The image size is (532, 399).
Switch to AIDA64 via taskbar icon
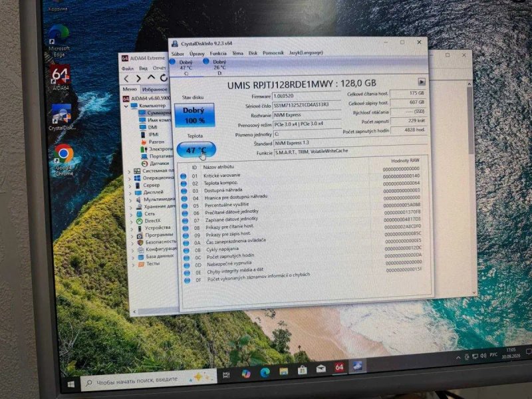[339, 367]
